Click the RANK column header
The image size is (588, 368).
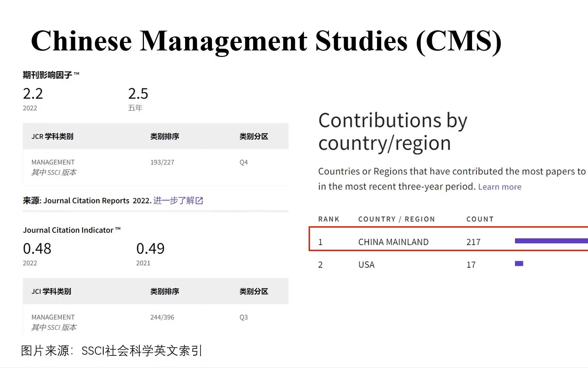[329, 219]
